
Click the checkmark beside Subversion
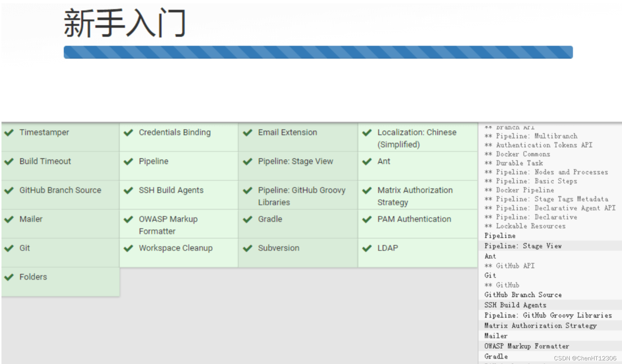pos(248,248)
